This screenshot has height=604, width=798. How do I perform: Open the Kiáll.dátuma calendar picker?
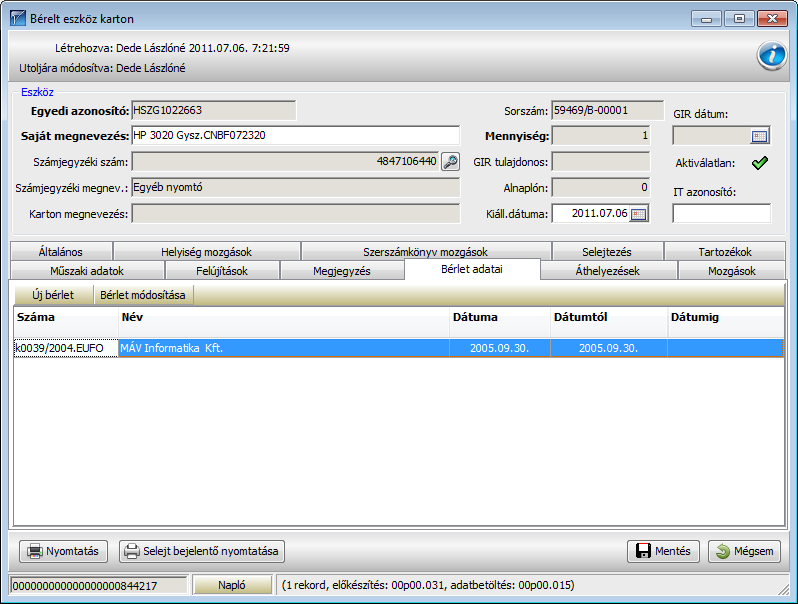639,214
